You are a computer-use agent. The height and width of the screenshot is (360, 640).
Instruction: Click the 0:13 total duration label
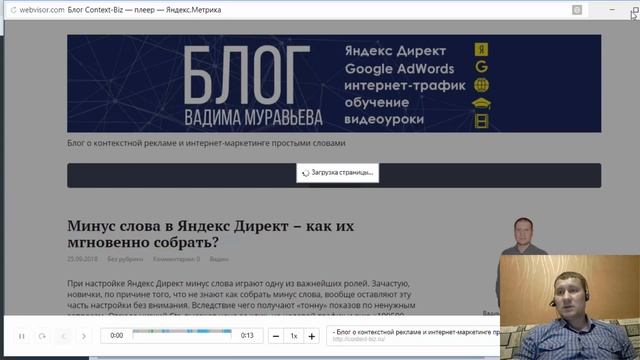(x=247, y=336)
